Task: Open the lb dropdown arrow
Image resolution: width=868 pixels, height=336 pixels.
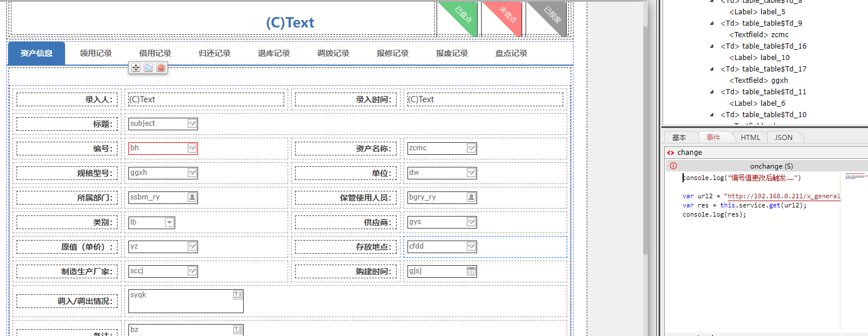Action: 169,222
